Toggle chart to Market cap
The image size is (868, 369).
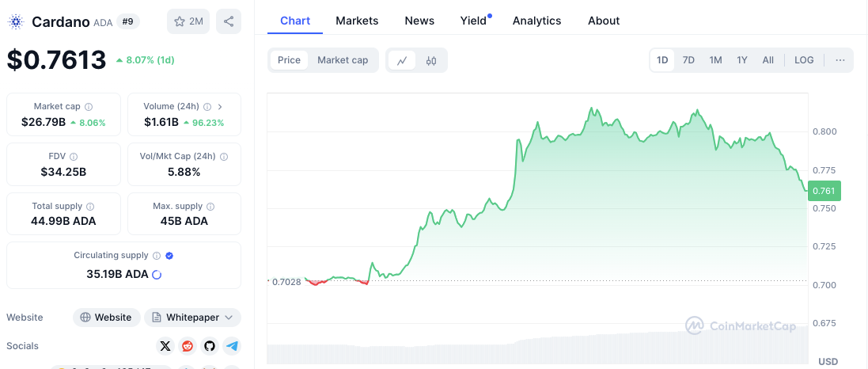343,60
